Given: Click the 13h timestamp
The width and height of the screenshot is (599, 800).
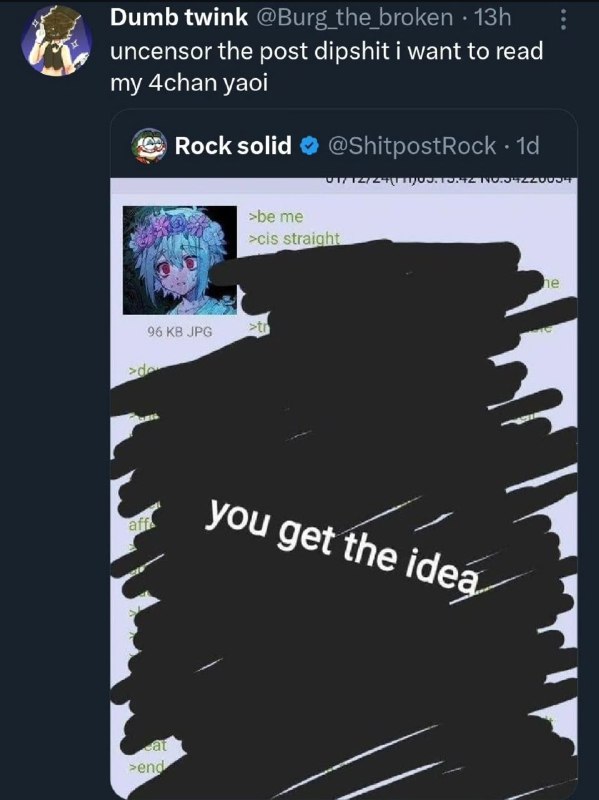Looking at the screenshot, I should (492, 17).
